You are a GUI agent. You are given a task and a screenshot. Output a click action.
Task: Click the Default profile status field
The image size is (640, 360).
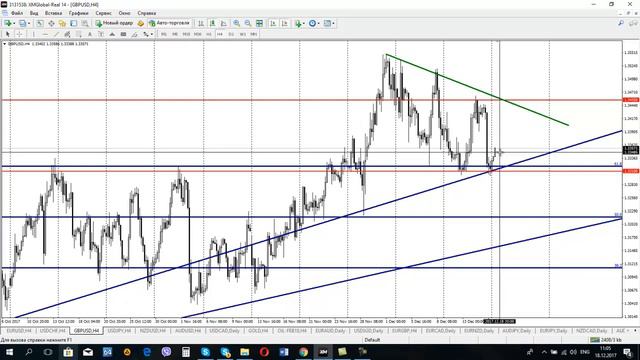[372, 340]
